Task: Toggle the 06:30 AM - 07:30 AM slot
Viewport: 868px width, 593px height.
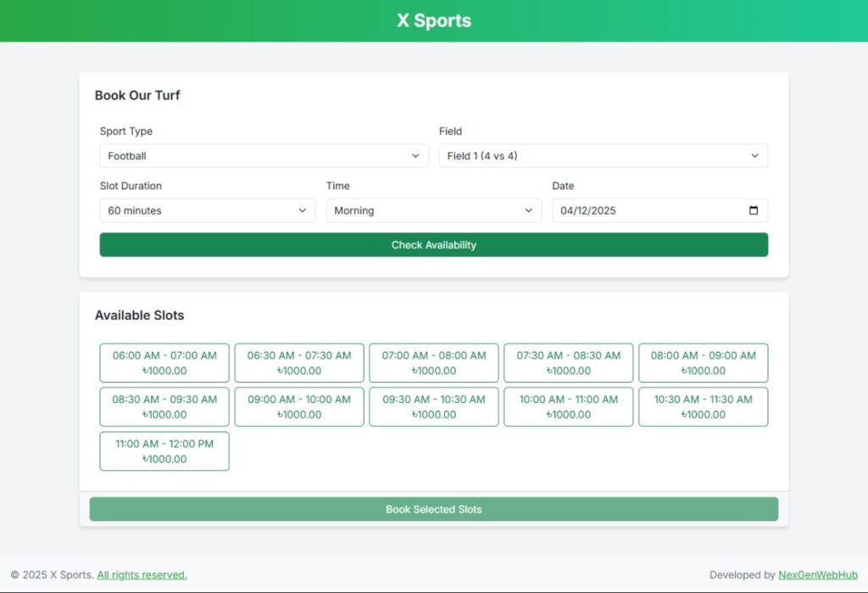Action: tap(299, 363)
